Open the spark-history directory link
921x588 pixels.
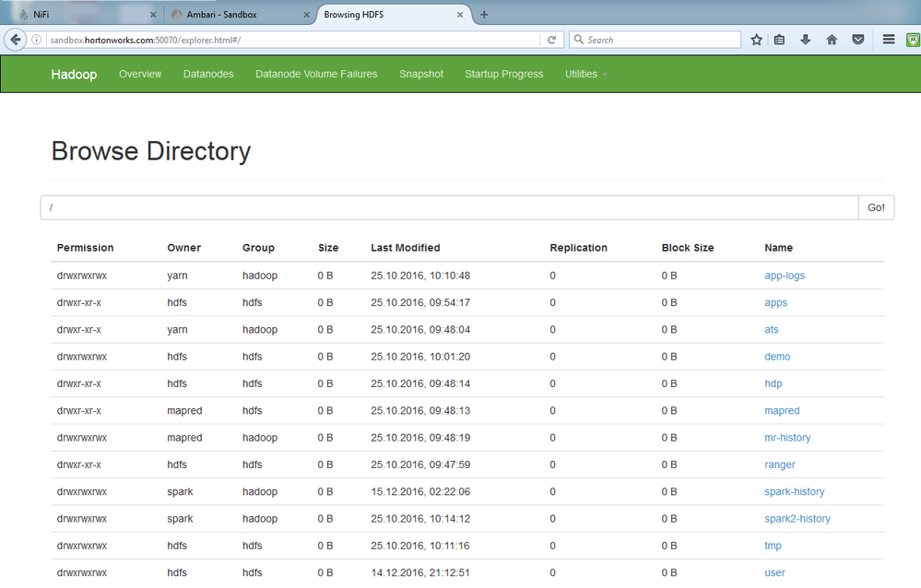[794, 492]
